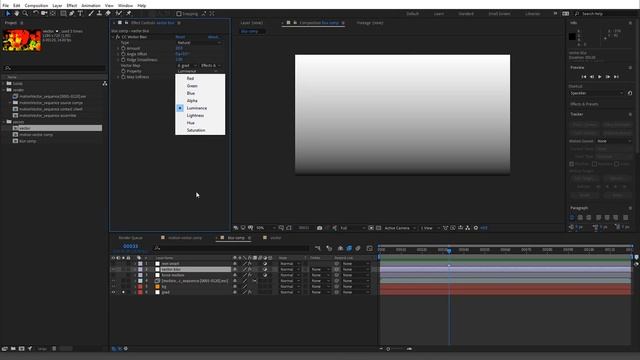The width and height of the screenshot is (640, 360).
Task: Toggle the third checkbox in Tracker panel
Action: click(616, 164)
